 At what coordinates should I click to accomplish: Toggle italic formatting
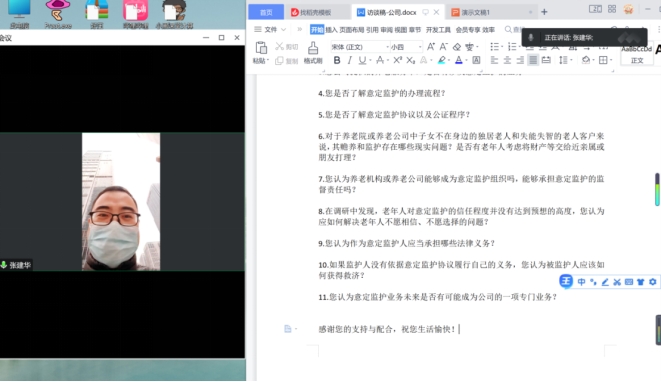click(349, 60)
